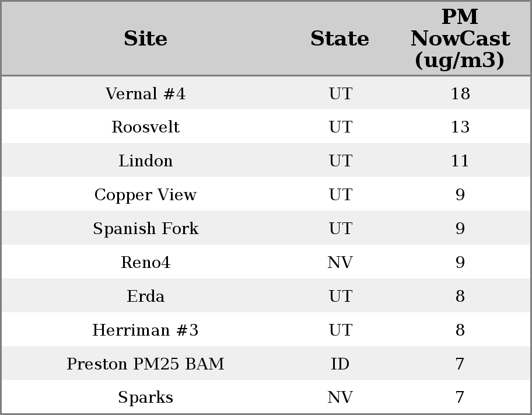Click the NowCast value 11 for Lindon
This screenshot has height=415, width=532.
tap(460, 161)
